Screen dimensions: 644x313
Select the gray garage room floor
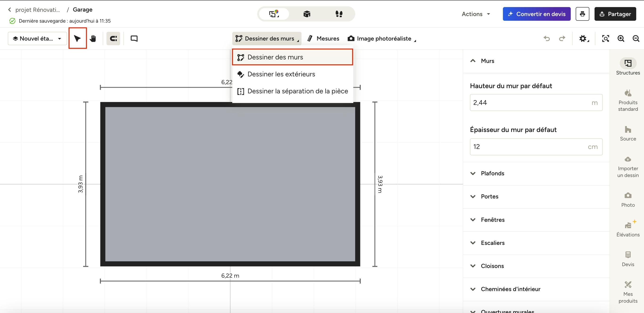tap(230, 184)
